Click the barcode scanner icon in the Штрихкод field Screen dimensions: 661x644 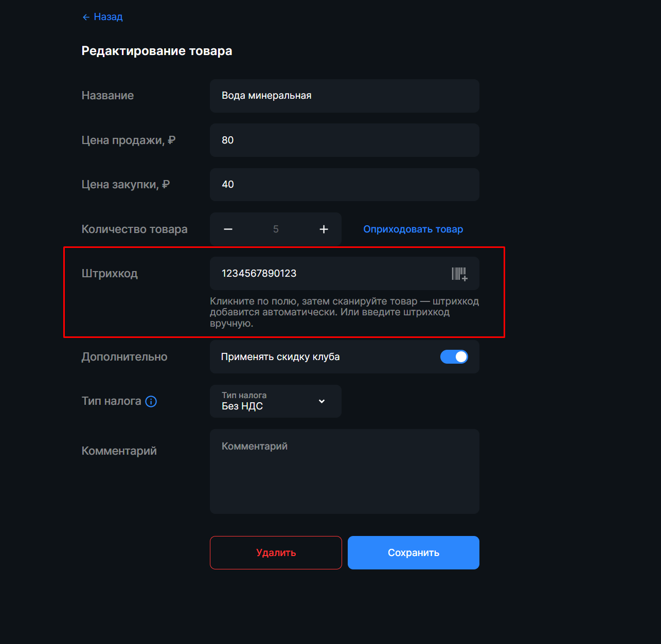pyautogui.click(x=459, y=273)
